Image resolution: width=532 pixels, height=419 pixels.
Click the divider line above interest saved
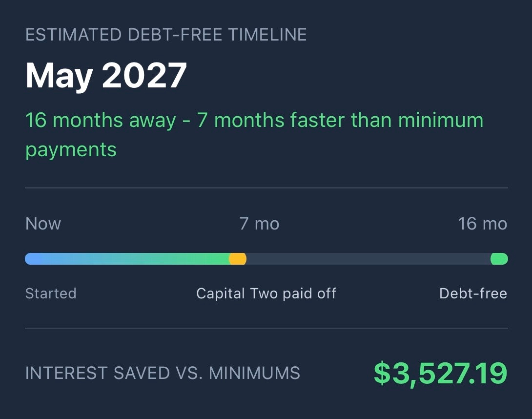[x=266, y=328]
